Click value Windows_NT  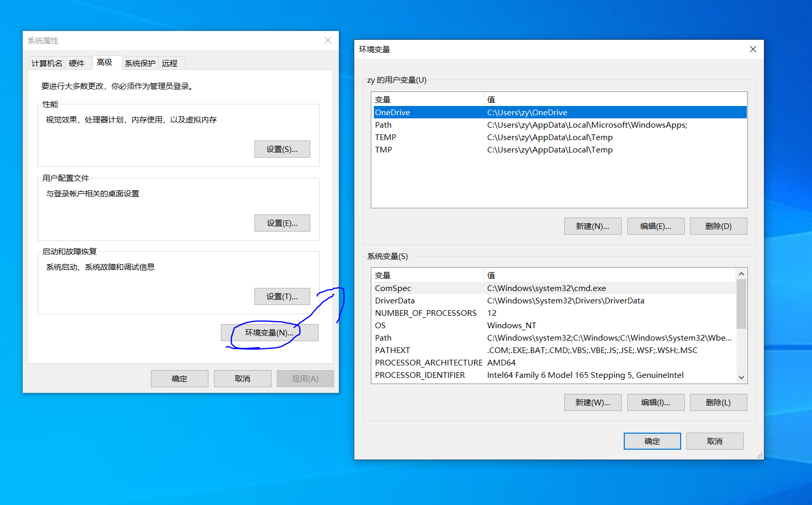512,325
